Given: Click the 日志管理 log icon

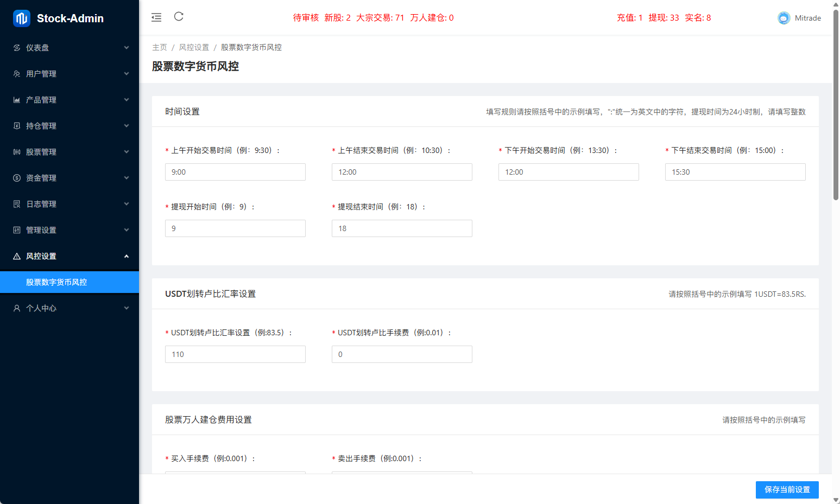Looking at the screenshot, I should tap(17, 204).
